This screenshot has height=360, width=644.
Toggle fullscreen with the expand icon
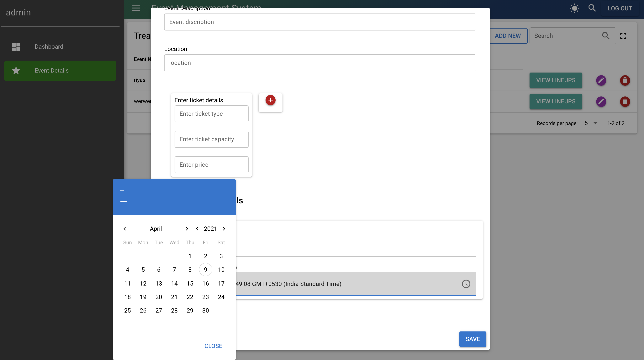point(624,35)
